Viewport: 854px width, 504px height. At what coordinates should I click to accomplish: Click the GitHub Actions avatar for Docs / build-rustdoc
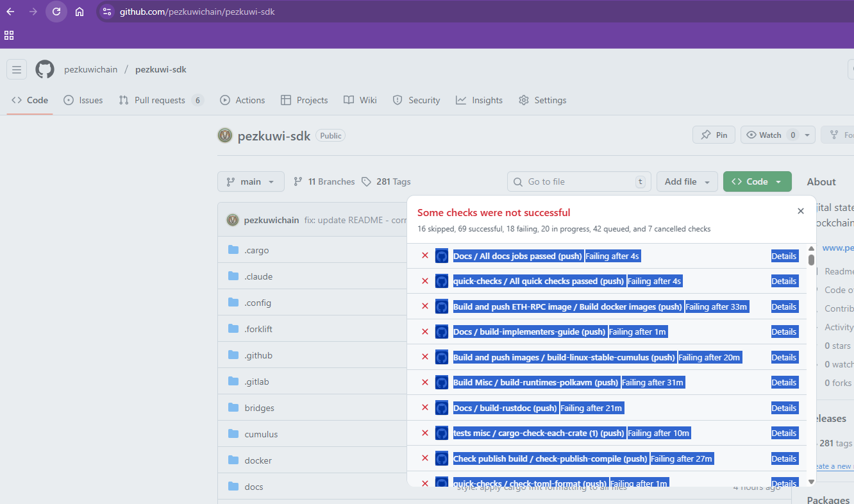pyautogui.click(x=442, y=408)
